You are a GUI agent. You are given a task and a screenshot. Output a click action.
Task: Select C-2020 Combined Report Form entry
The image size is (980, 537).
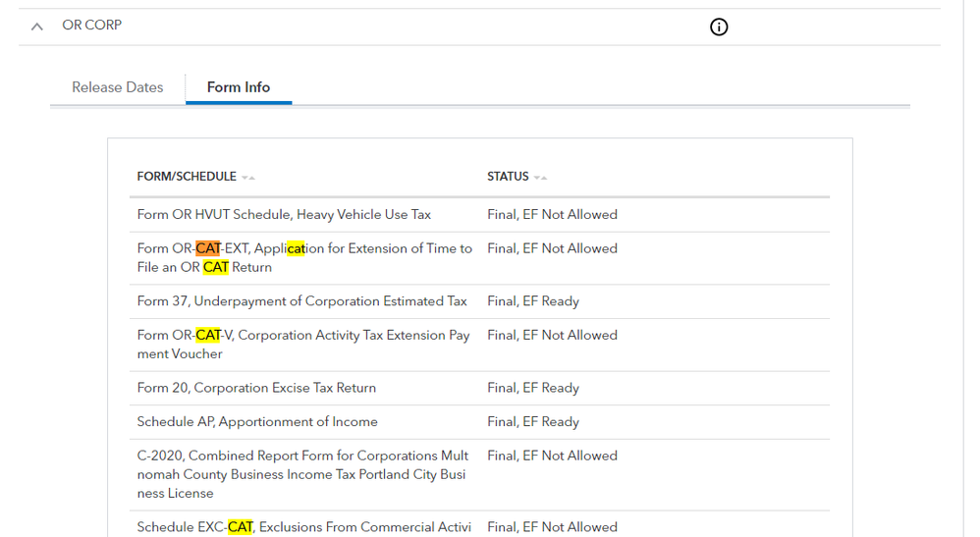[302, 474]
